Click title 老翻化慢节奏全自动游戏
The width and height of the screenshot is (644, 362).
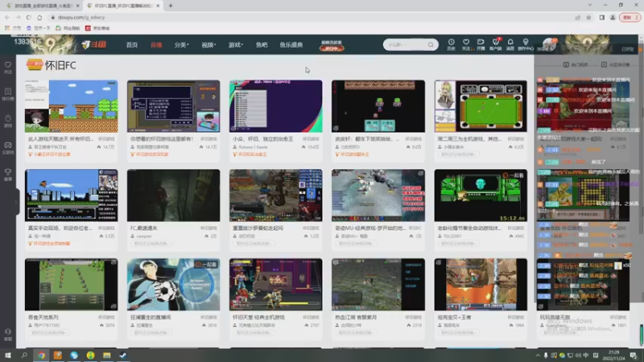pos(469,228)
